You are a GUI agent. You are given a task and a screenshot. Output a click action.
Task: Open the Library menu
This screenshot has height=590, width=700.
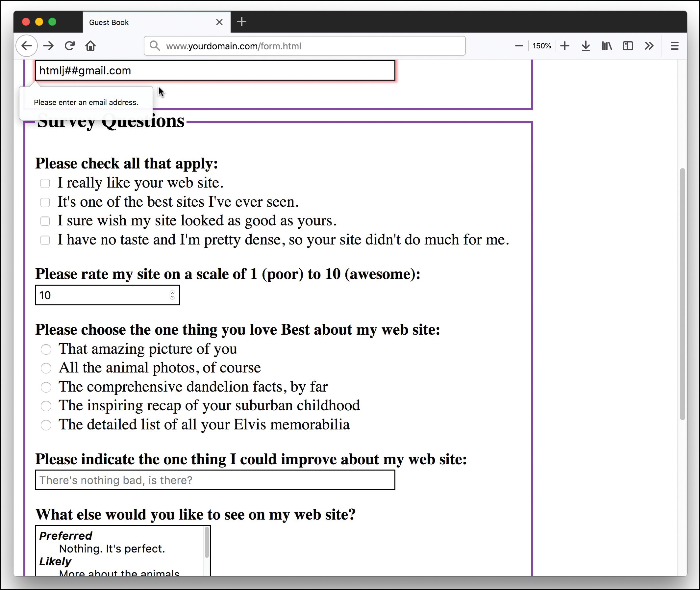click(607, 46)
